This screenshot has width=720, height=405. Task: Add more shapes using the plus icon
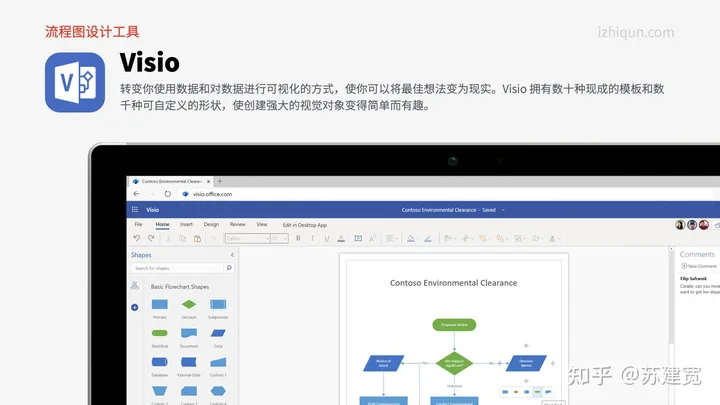[135, 307]
